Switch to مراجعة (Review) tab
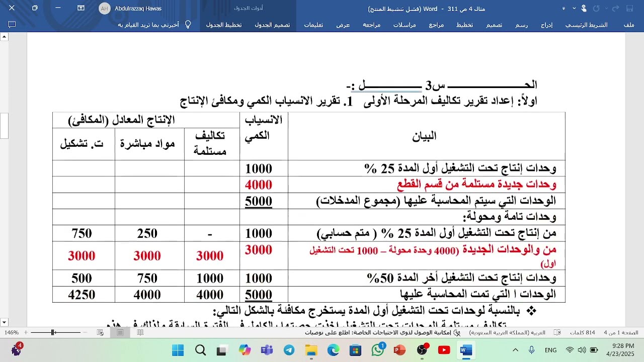644x362 pixels. (371, 25)
